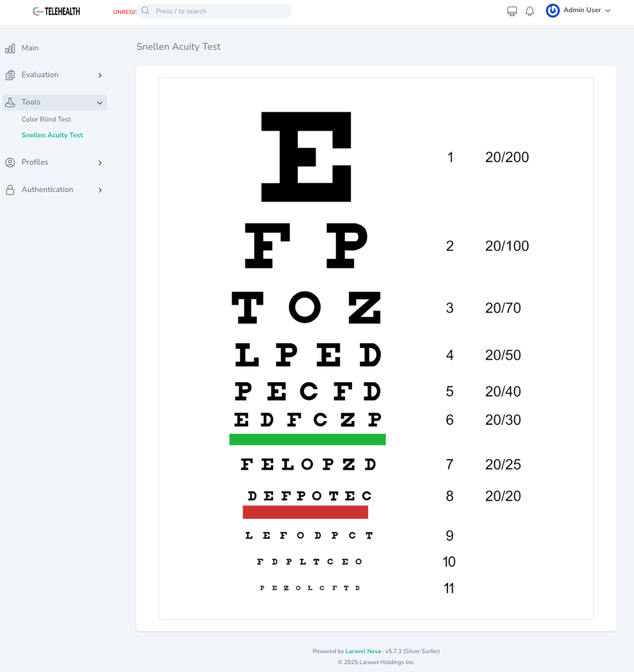Open the notifications bell icon

coord(529,10)
